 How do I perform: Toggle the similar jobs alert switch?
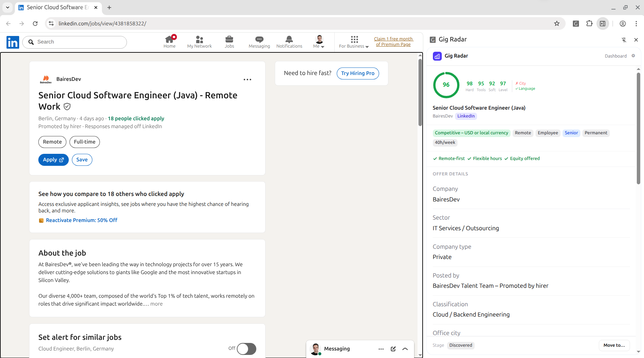[x=246, y=349]
